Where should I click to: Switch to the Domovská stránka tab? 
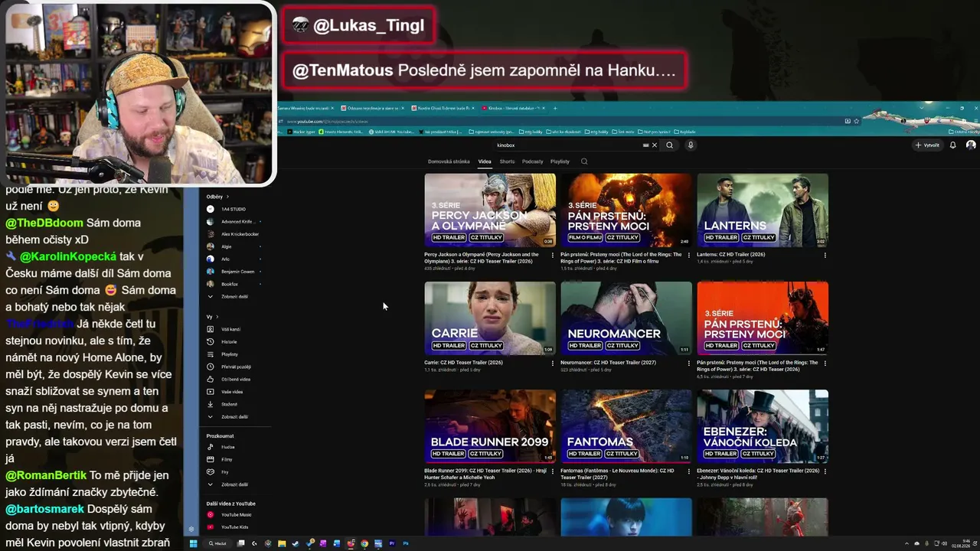[449, 161]
